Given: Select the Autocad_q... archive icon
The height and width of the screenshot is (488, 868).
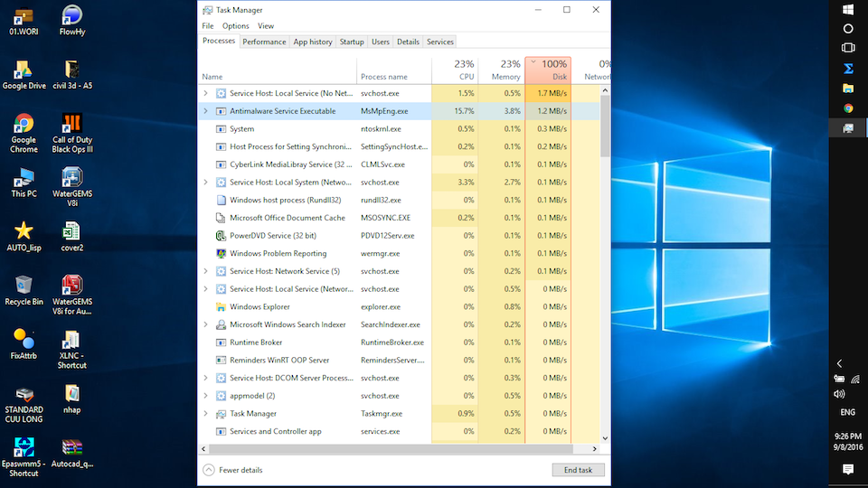Looking at the screenshot, I should pyautogui.click(x=72, y=453).
